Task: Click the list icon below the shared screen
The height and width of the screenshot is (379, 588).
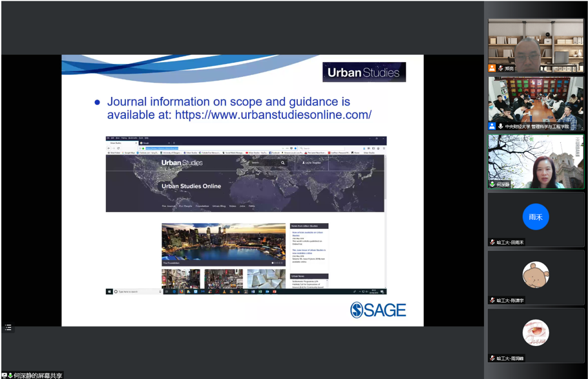Action: [x=8, y=327]
